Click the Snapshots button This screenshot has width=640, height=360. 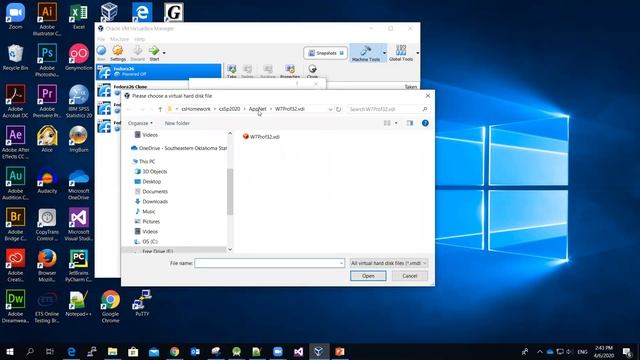pyautogui.click(x=325, y=53)
